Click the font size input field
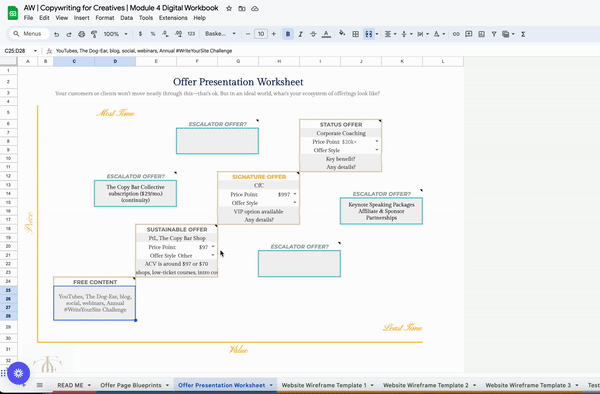600x394 pixels. click(x=261, y=34)
